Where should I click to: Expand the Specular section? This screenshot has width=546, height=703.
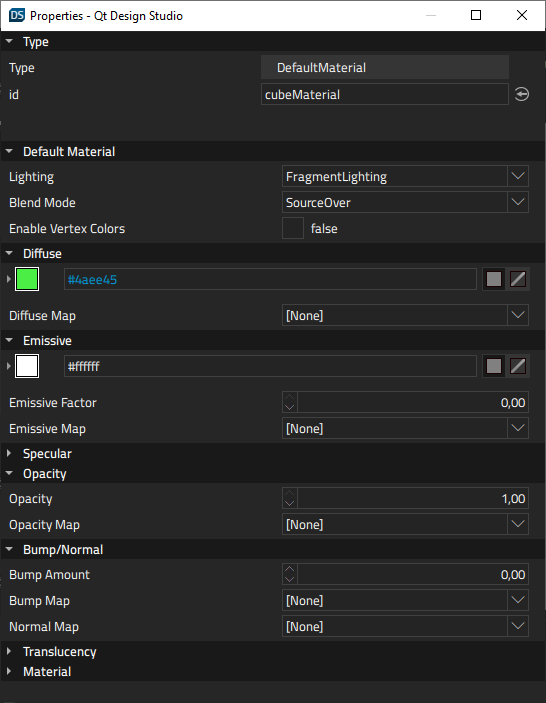pos(9,453)
